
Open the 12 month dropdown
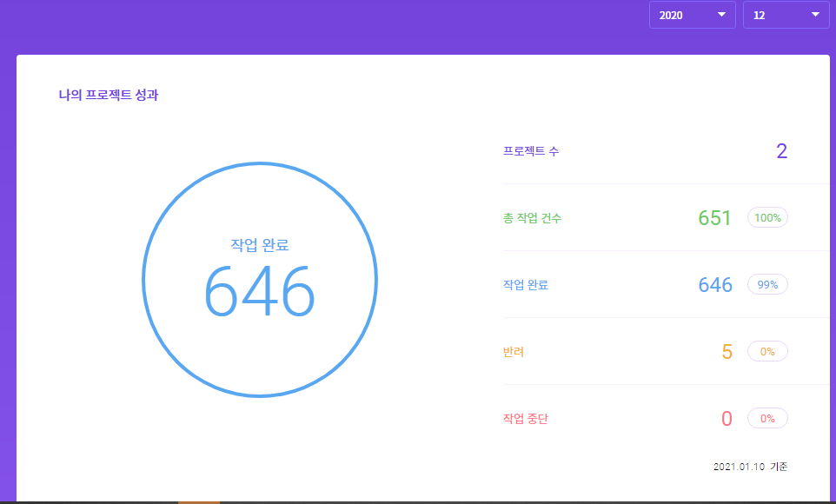coord(786,15)
